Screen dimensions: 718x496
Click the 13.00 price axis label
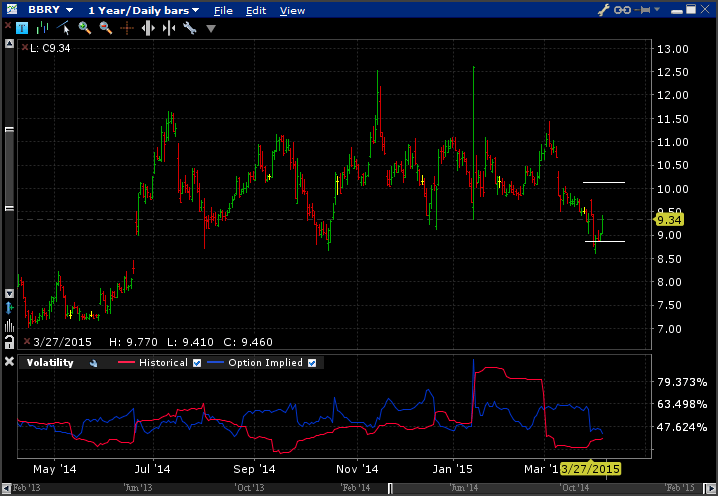(672, 49)
